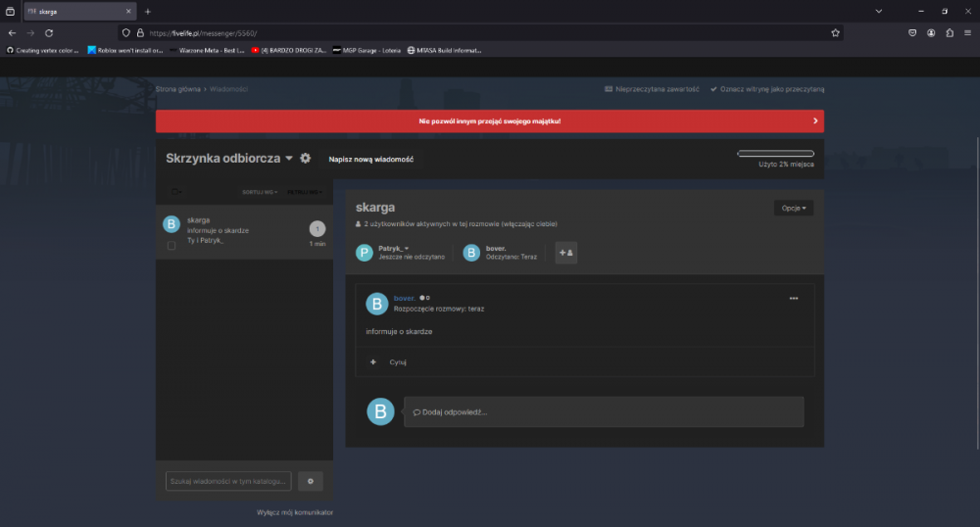Click the page vertical scrollbar

tap(977, 294)
